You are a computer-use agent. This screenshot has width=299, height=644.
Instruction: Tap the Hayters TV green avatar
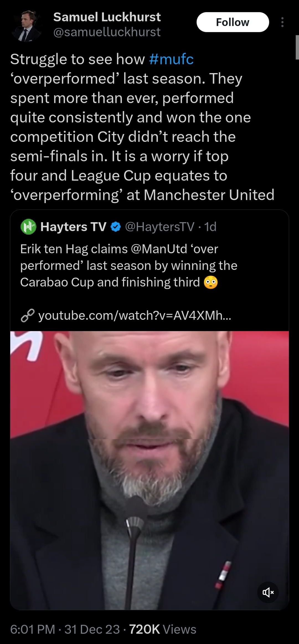pyautogui.click(x=28, y=227)
